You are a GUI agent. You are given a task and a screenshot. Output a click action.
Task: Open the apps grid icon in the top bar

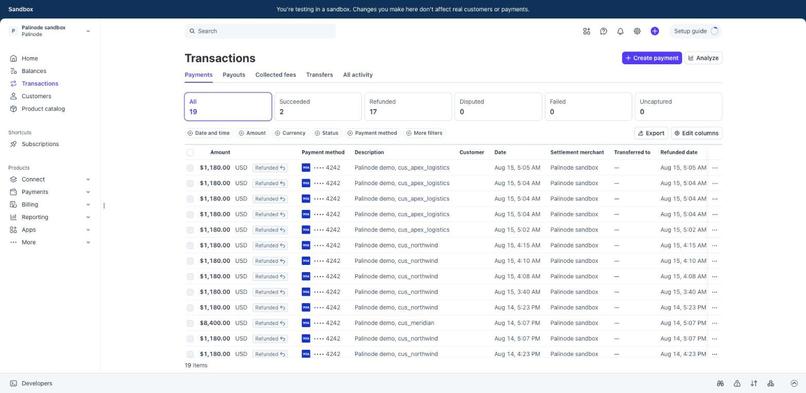coord(587,31)
